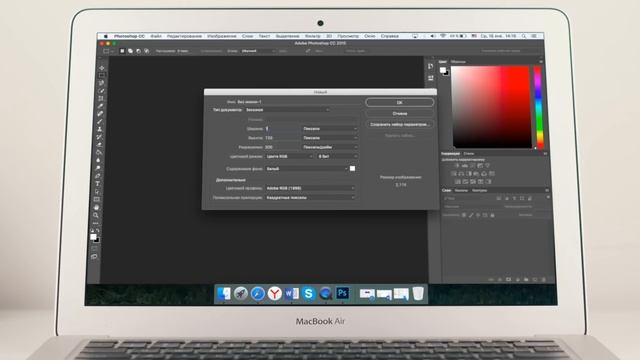640x360 pixels.
Task: Select the Crop tool
Action: coord(101,98)
